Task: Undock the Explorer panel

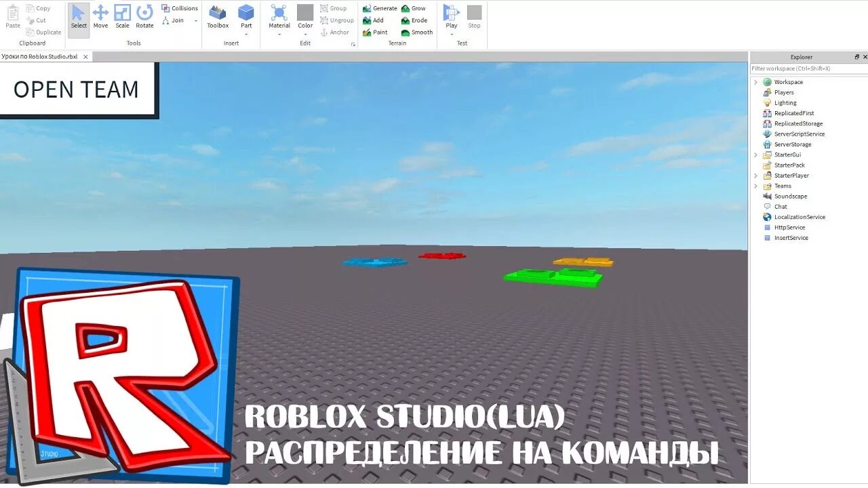Action: [857, 57]
